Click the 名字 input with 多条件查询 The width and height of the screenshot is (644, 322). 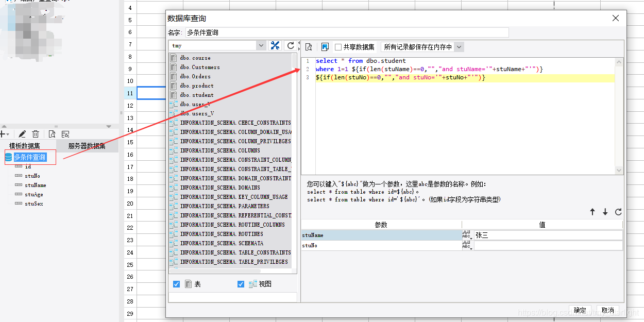tap(347, 32)
